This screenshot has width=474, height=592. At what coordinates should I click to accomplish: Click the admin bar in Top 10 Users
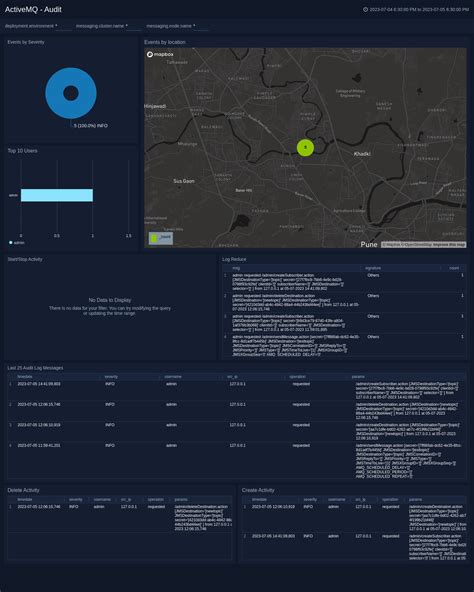pos(57,195)
